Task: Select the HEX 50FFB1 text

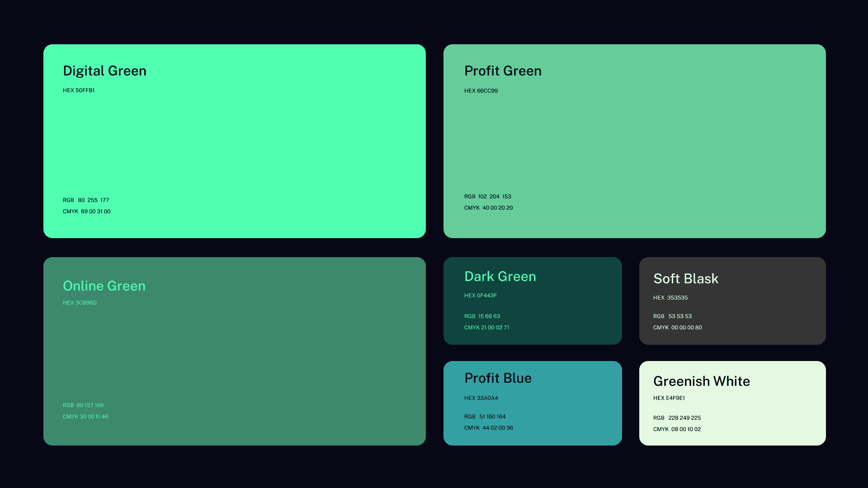Action: 79,90
